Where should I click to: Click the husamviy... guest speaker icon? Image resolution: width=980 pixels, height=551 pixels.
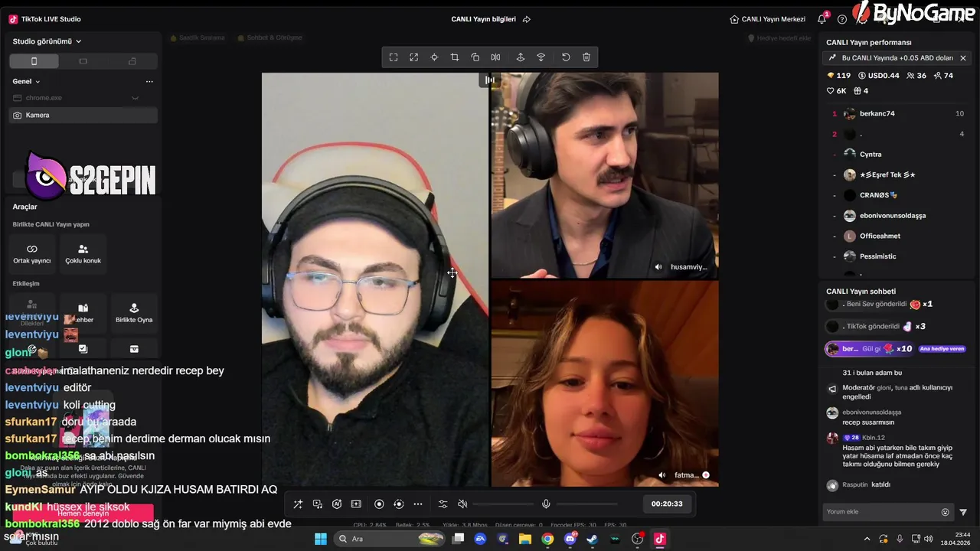click(x=658, y=267)
